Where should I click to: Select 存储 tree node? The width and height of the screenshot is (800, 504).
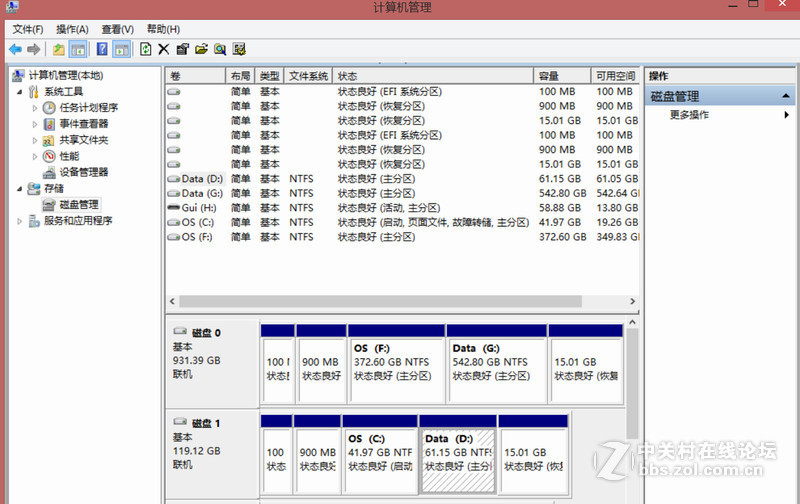(x=54, y=188)
